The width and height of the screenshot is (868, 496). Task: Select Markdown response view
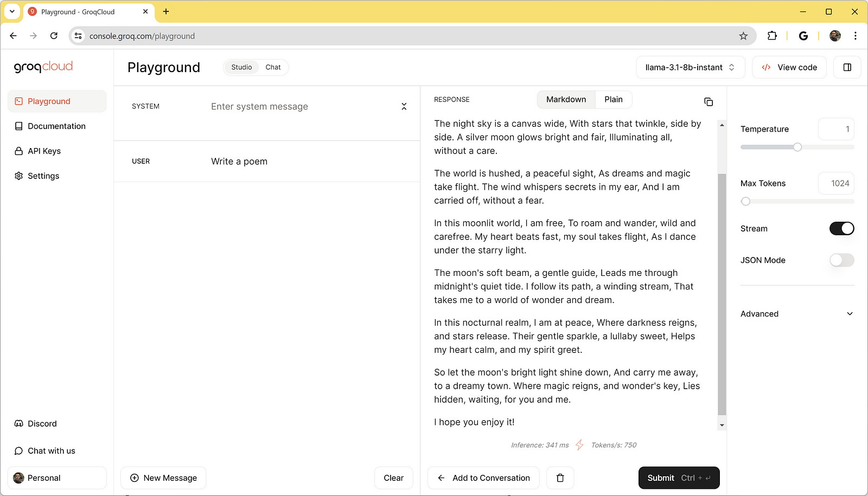(x=566, y=100)
